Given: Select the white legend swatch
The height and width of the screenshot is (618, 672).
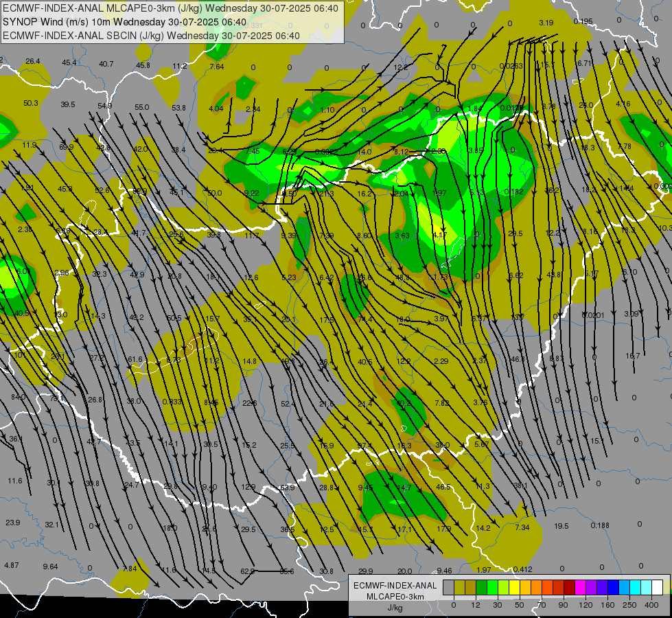Looking at the screenshot, I should (658, 587).
